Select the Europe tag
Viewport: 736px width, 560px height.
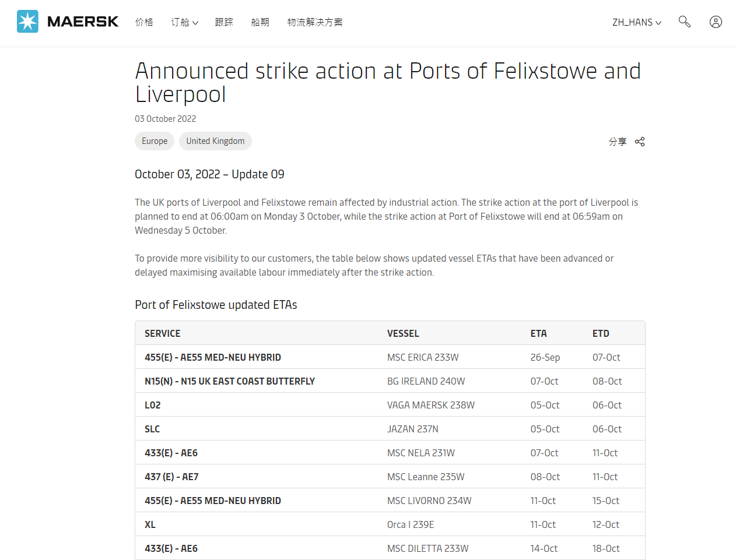pos(155,141)
